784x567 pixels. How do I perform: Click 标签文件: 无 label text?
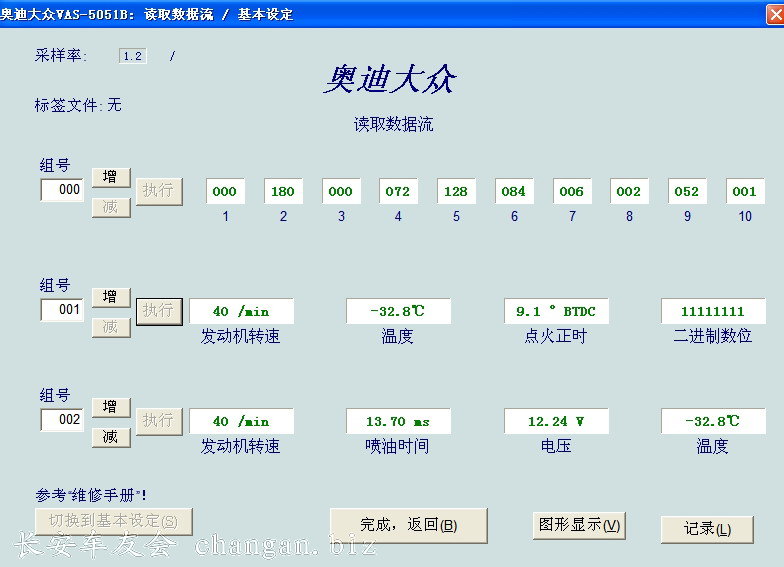point(78,105)
